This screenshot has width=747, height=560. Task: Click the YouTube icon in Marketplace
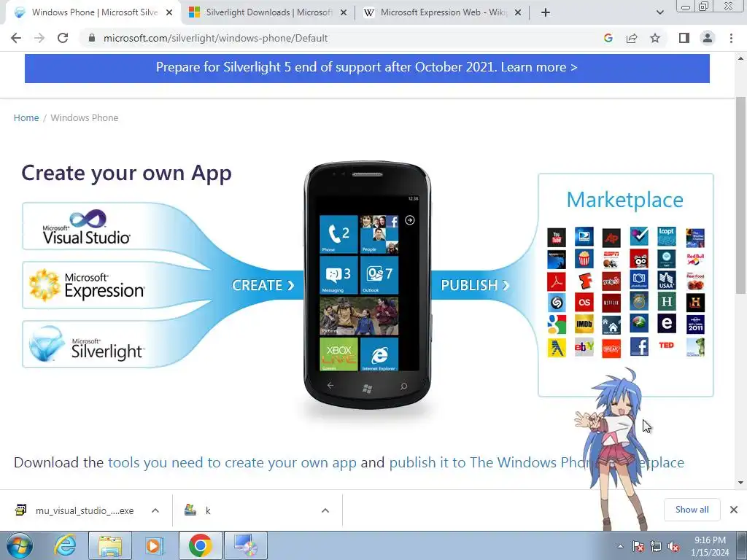pos(557,237)
